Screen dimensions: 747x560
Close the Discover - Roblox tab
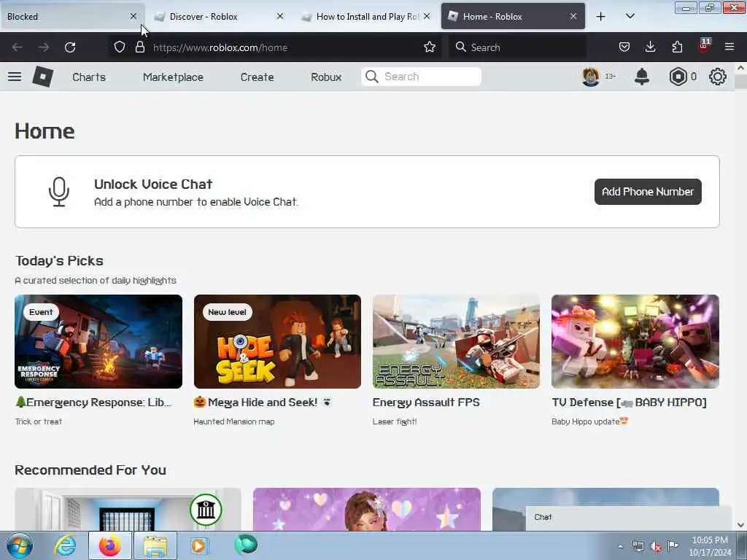tap(280, 16)
